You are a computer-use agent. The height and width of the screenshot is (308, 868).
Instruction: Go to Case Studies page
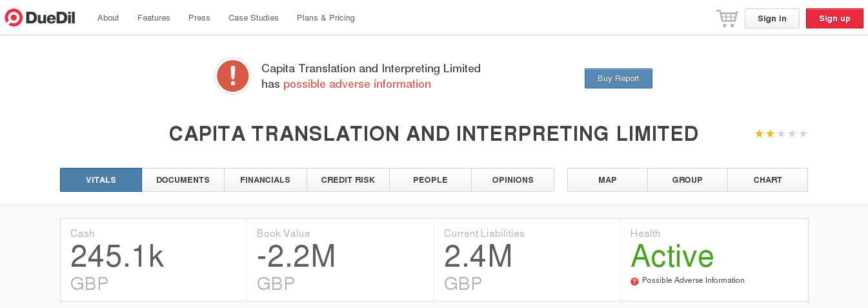(254, 18)
